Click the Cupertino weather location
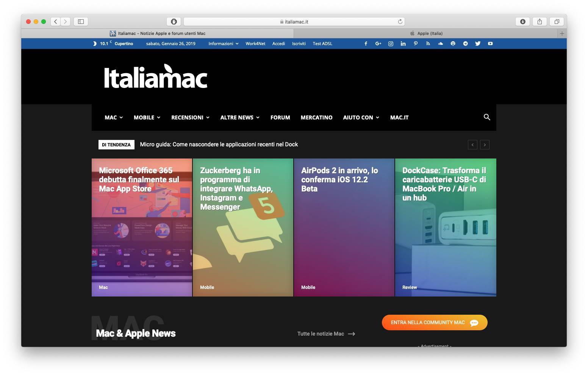The height and width of the screenshot is (375, 588). (124, 44)
